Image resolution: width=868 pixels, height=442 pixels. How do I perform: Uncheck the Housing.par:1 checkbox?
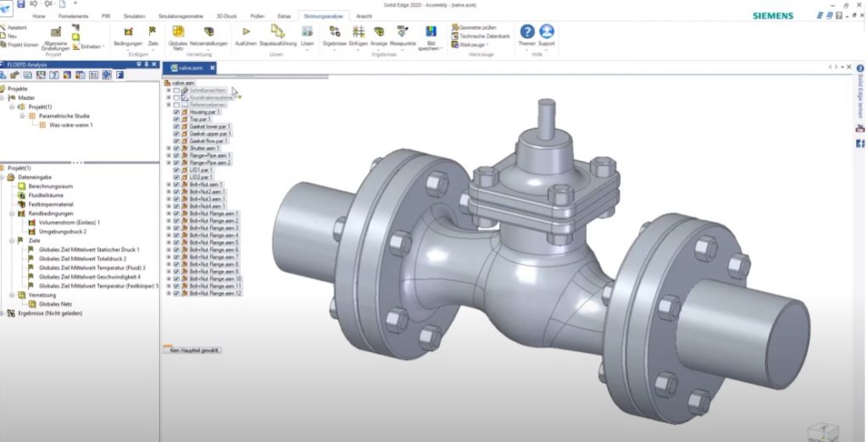click(176, 112)
